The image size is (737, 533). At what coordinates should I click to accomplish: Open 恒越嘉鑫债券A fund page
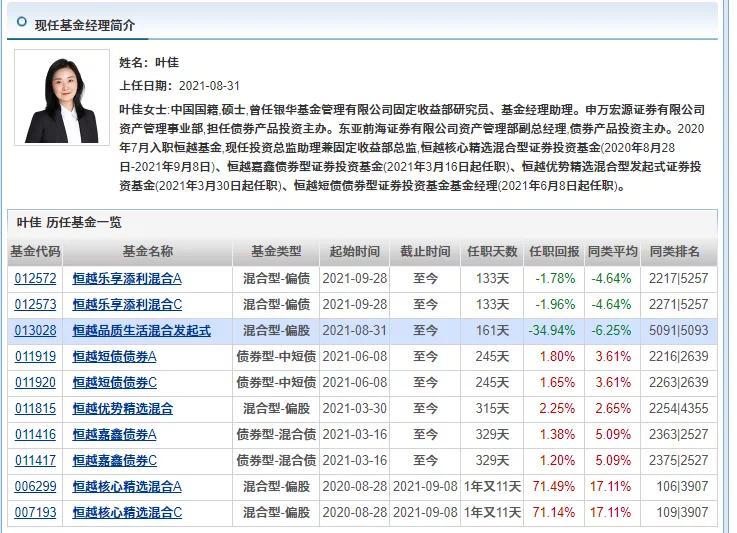coord(114,434)
